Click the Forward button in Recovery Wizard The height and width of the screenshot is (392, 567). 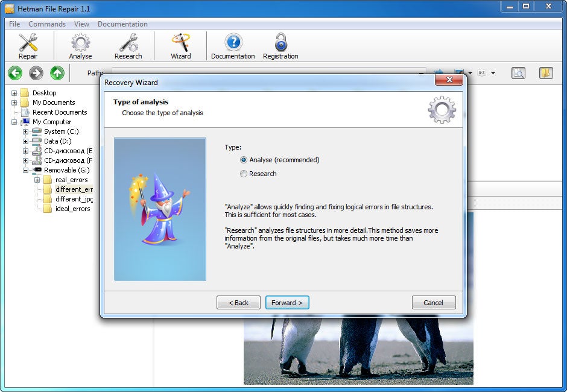tap(287, 302)
